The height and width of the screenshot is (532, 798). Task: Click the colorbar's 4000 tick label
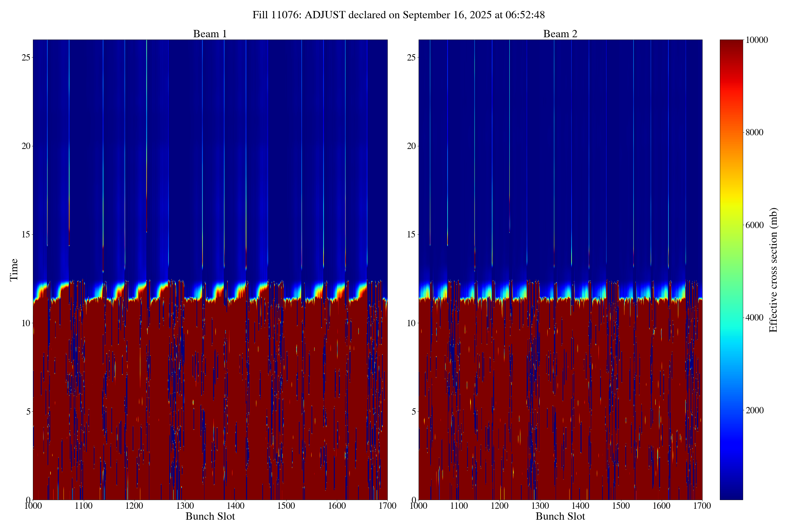(754, 318)
